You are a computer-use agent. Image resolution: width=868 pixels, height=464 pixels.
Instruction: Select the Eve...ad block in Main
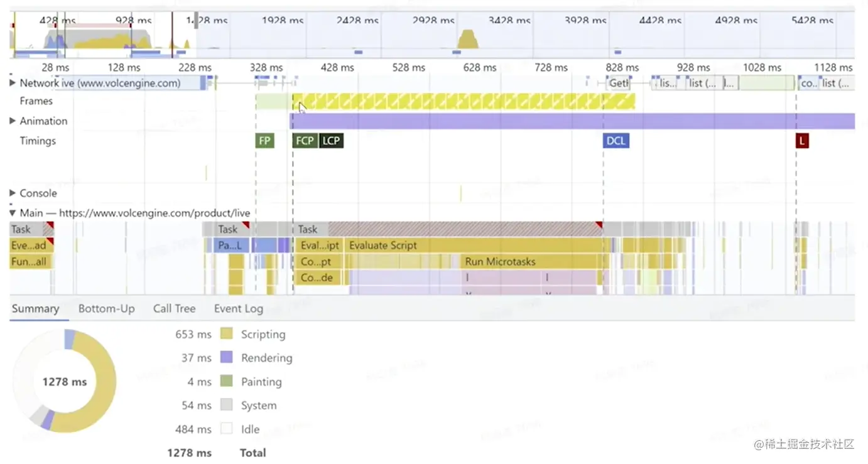tap(31, 245)
